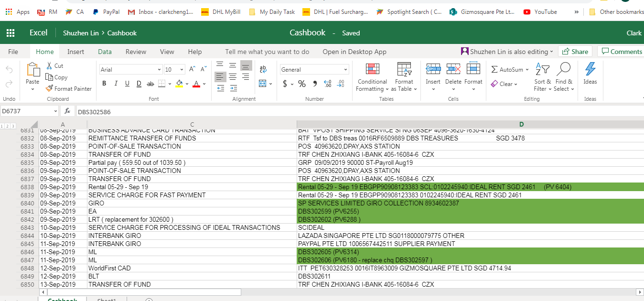Toggle Bold formatting
Viewport: 644px width, 301px height.
click(x=104, y=84)
